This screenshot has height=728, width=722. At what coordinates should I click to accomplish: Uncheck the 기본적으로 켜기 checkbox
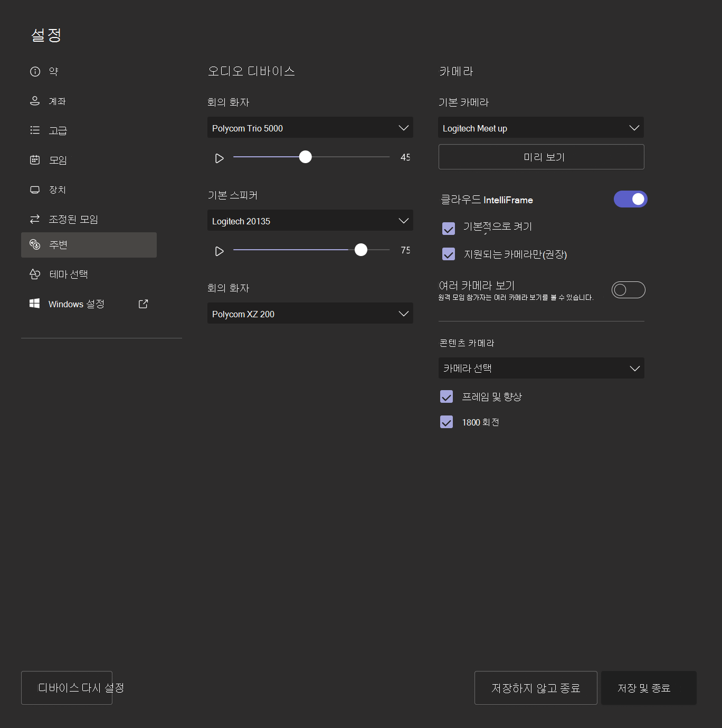tap(449, 229)
